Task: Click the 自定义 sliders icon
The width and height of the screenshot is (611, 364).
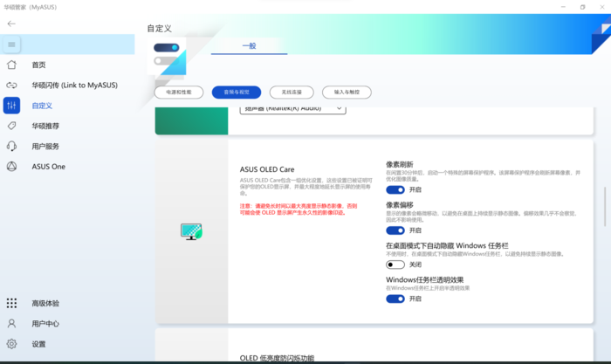Action: coord(11,106)
